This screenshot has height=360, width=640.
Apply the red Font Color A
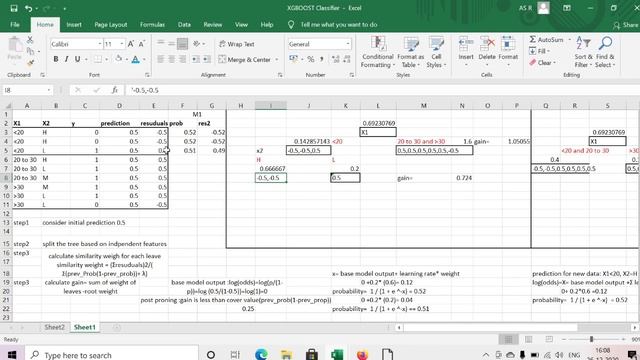tap(136, 59)
